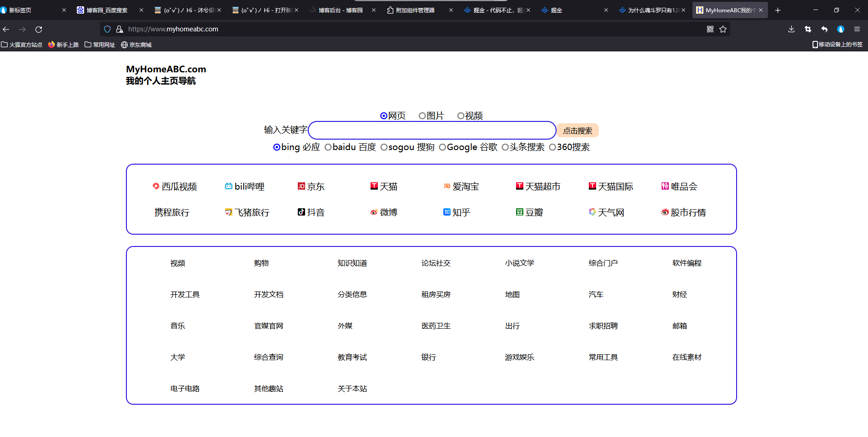
Task: Open a new tab with the plus button
Action: (778, 10)
